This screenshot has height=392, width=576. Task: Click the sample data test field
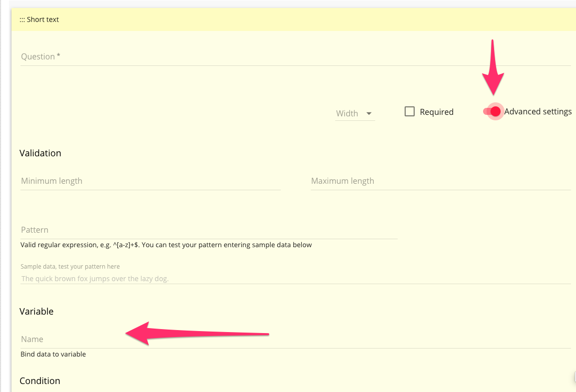(295, 279)
